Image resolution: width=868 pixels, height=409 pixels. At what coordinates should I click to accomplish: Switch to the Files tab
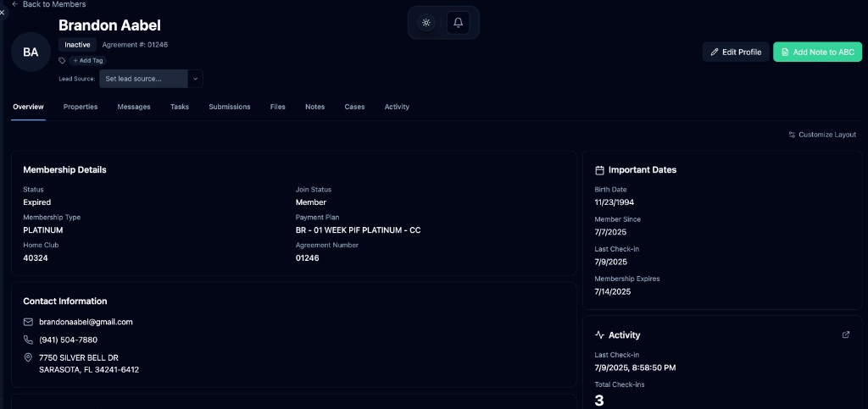coord(278,107)
